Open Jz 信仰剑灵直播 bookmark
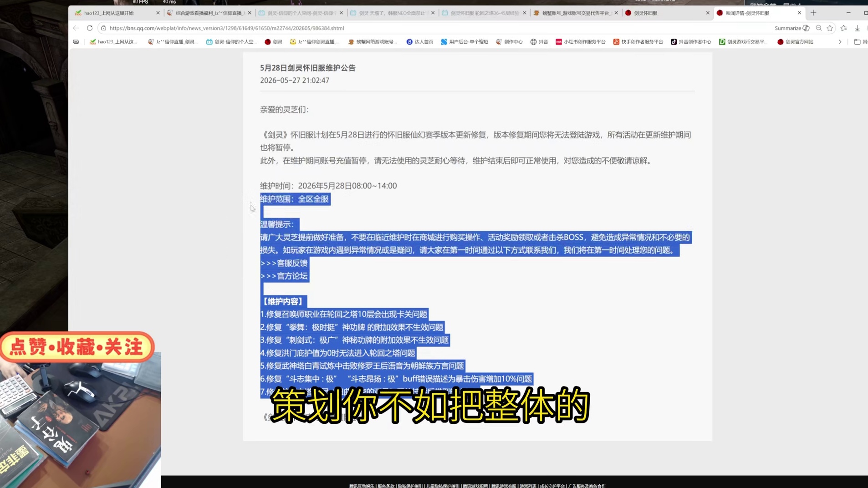The image size is (868, 488). pyautogui.click(x=315, y=42)
